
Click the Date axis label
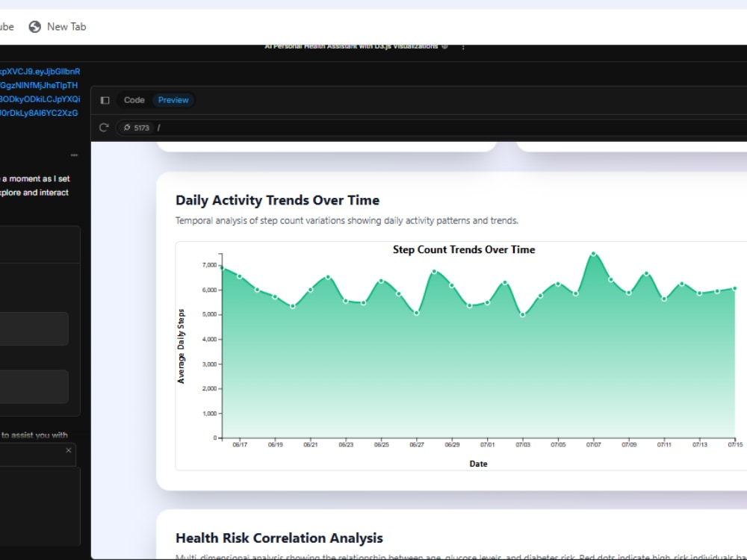[478, 464]
